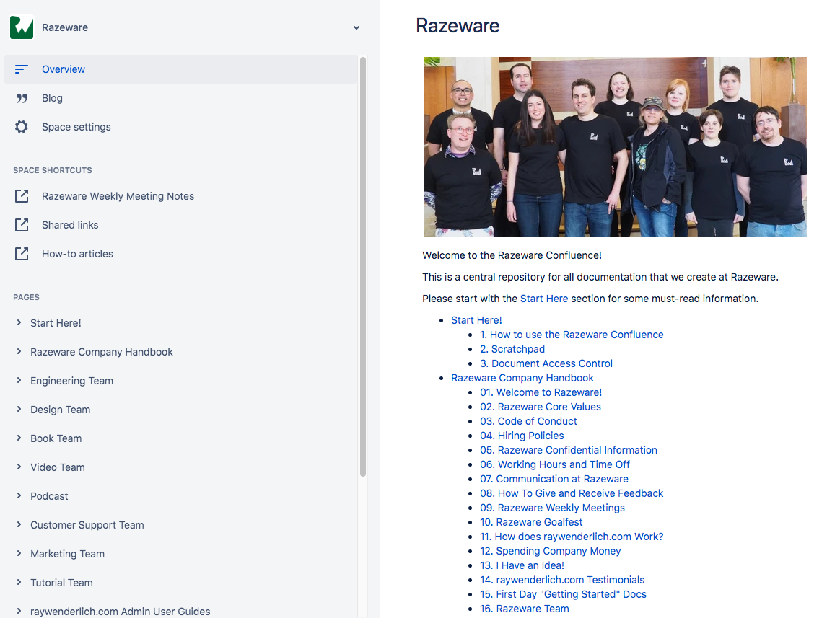Open the 2. Scratchpad link
This screenshot has height=618, width=840.
point(512,348)
